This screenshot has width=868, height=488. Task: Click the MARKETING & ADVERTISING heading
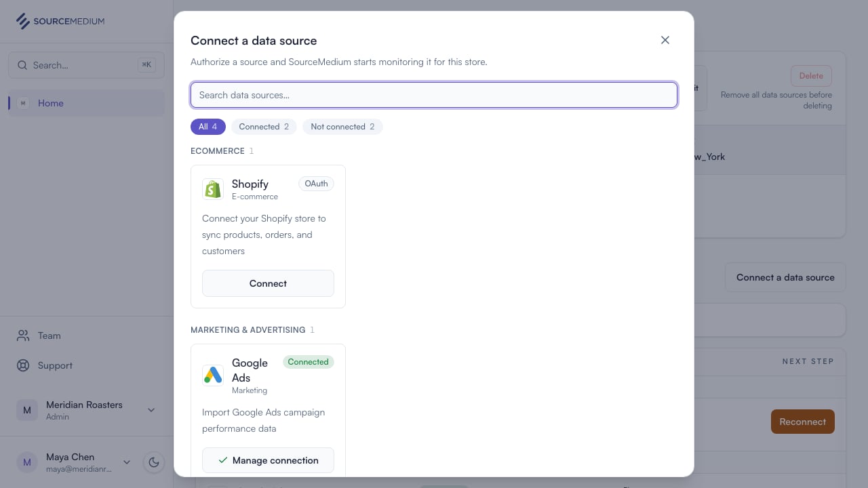coord(248,330)
